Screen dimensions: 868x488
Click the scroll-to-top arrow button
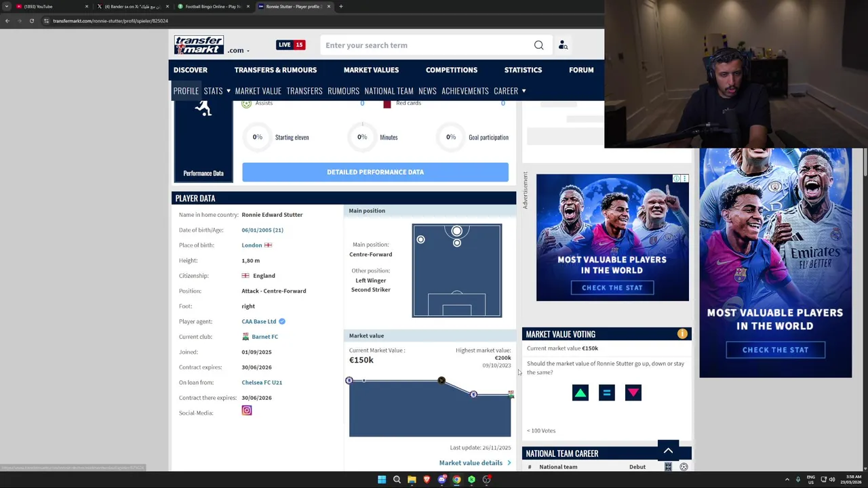(668, 451)
